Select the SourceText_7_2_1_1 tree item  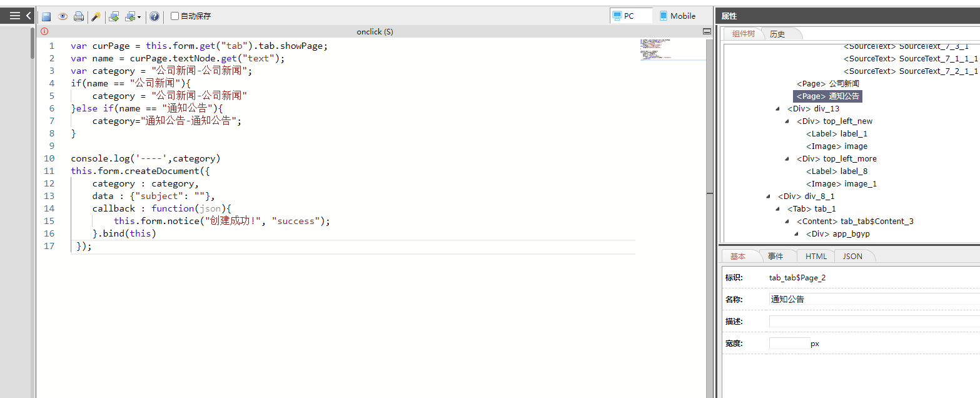click(x=911, y=71)
